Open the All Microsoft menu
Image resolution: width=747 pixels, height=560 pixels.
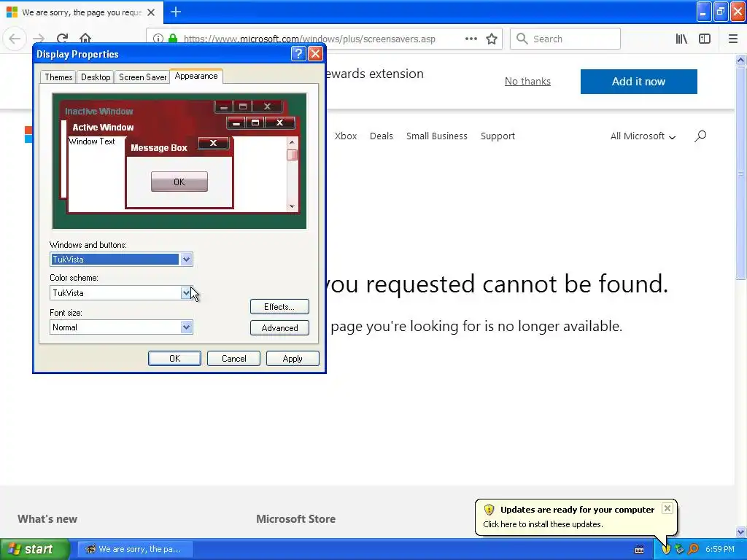coord(643,136)
